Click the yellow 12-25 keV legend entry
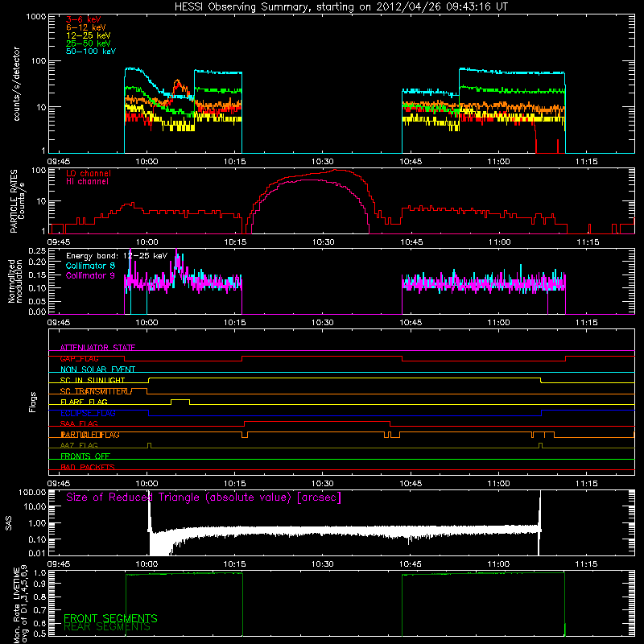 [89, 35]
